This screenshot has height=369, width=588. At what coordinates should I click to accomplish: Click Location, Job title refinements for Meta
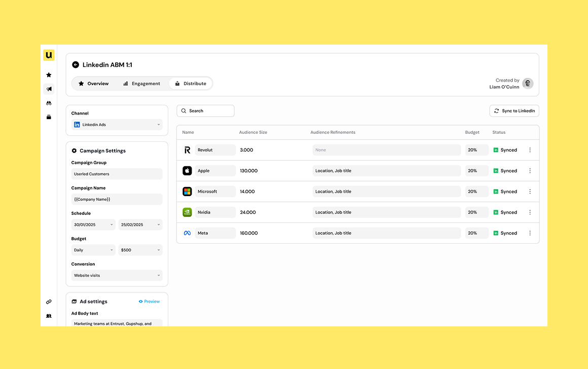point(387,233)
